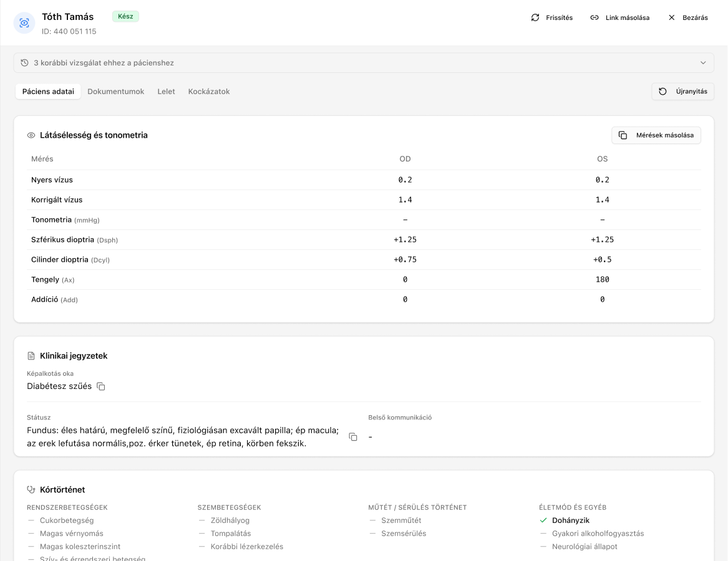
Task: Click the document icon beside Klinikai jegyzetek
Action: click(31, 356)
